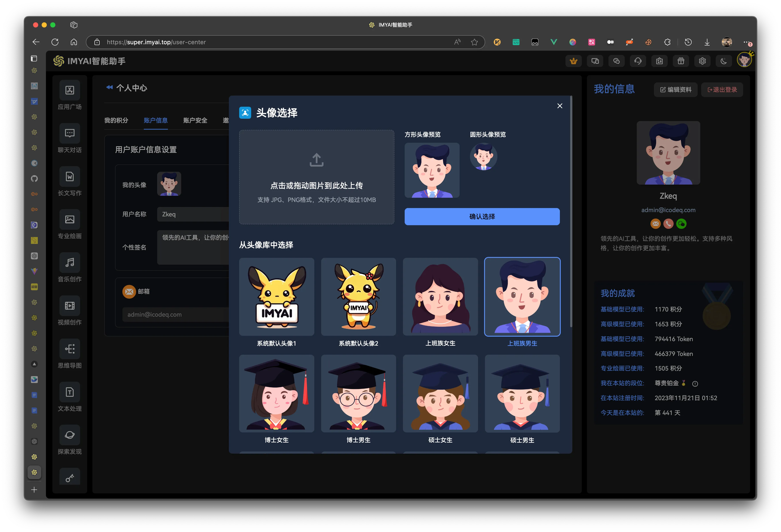The height and width of the screenshot is (532, 781).
Task: Select 博士女生 avatar
Action: click(x=277, y=394)
